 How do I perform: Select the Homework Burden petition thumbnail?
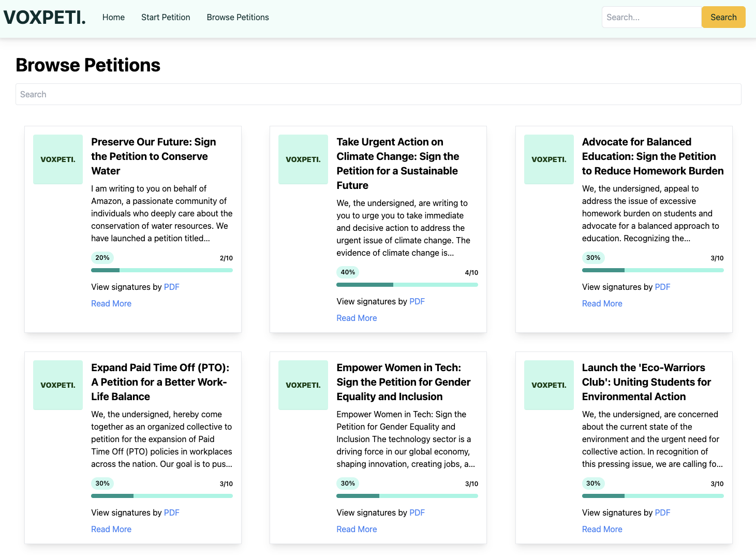click(x=549, y=159)
